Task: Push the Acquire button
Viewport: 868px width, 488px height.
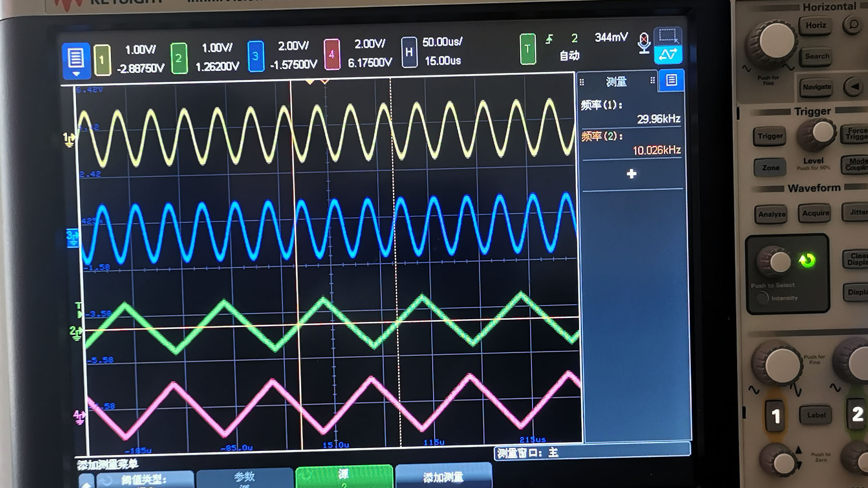Action: tap(815, 213)
